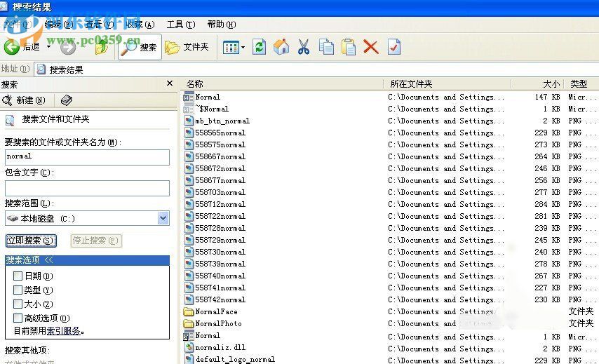
Task: Select the 558672normal file icon
Action: click(x=189, y=168)
